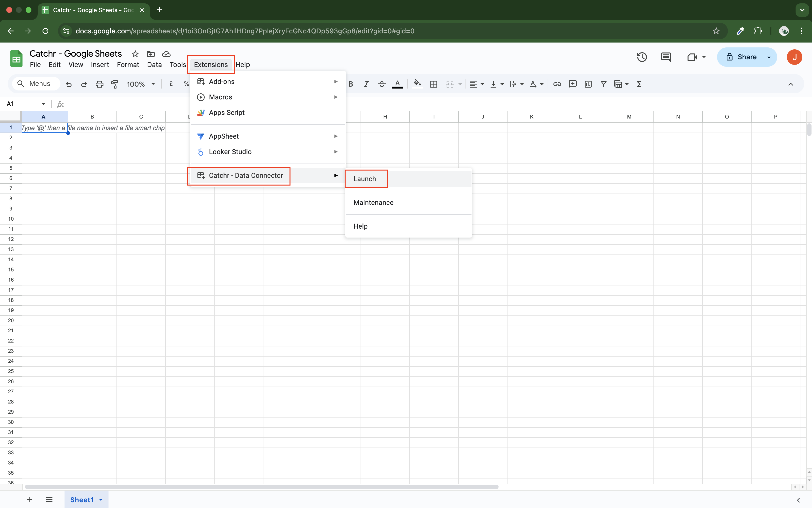
Task: Select the Sheet1 tab
Action: coord(86,500)
